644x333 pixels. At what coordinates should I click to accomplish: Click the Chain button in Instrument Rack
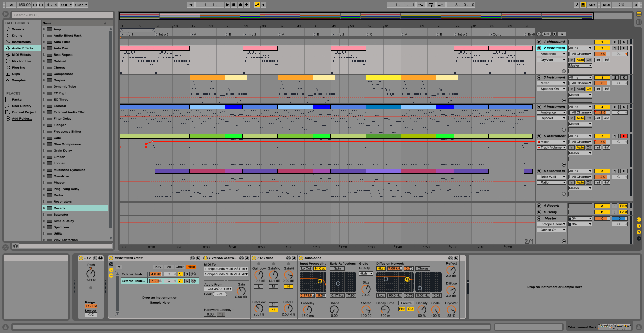(180, 267)
